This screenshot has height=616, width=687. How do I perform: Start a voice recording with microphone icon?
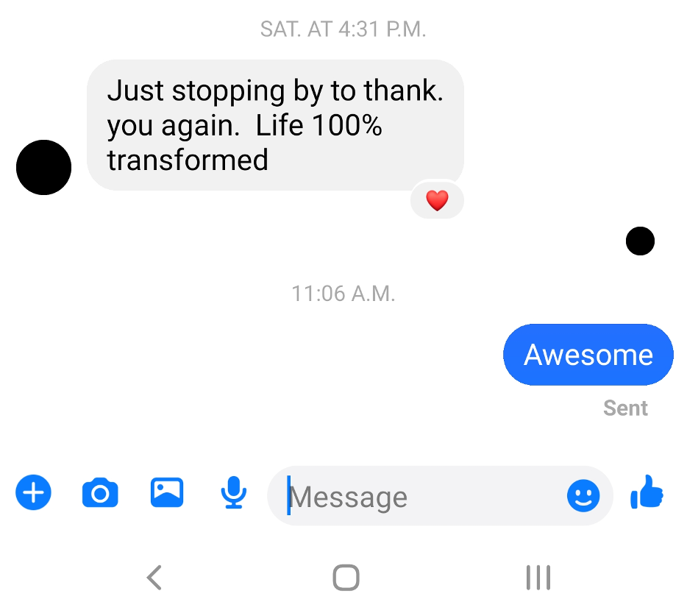pos(233,492)
